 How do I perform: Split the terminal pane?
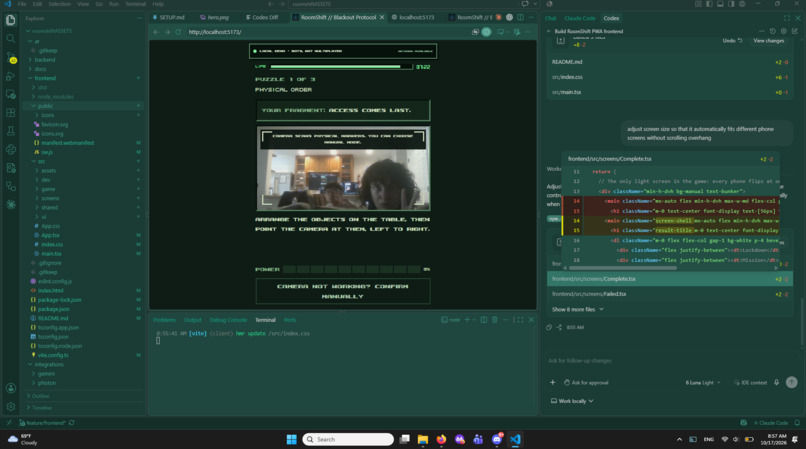click(484, 320)
